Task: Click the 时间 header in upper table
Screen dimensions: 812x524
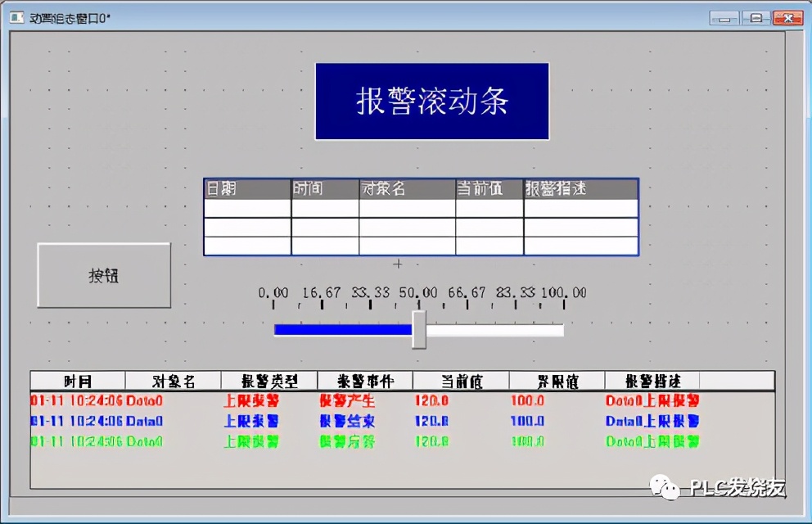Action: 325,189
